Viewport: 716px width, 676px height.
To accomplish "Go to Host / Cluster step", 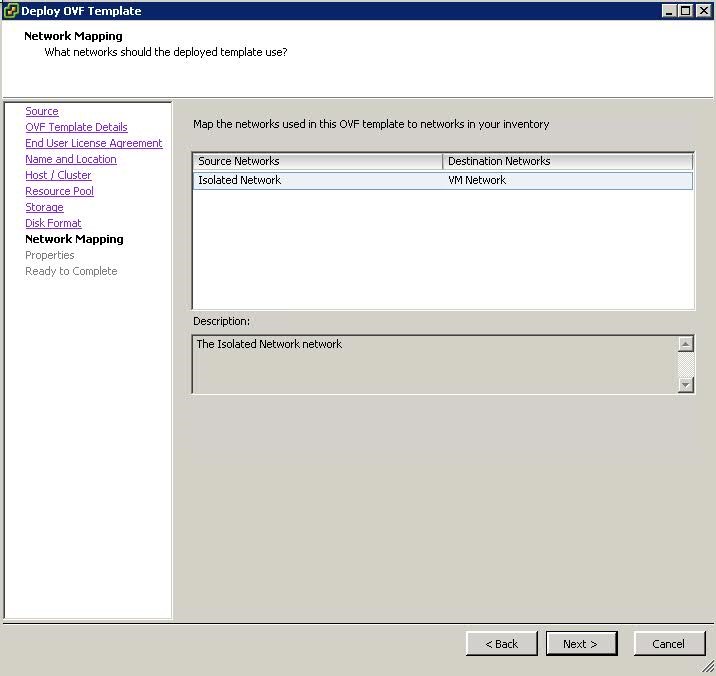I will (58, 175).
